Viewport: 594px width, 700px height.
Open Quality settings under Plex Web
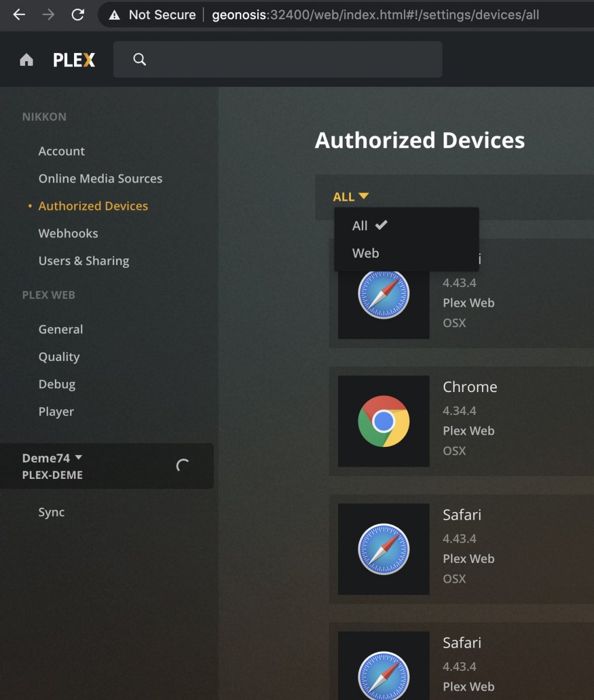pos(59,357)
